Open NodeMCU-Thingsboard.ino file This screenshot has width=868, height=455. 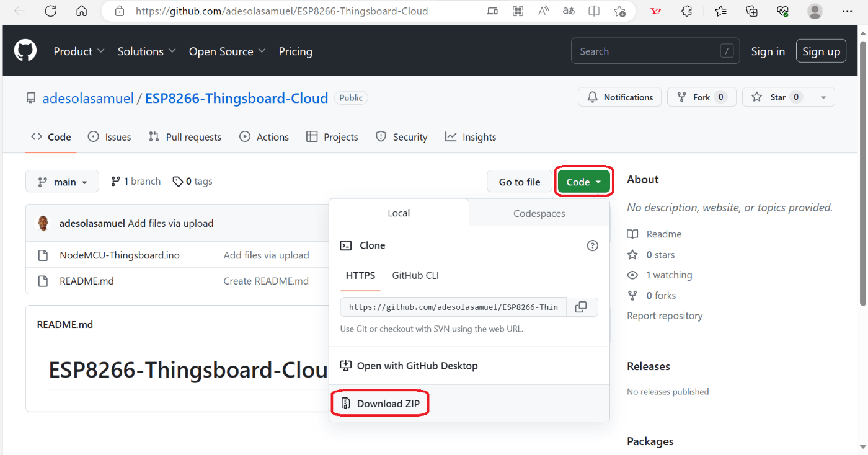coord(120,255)
